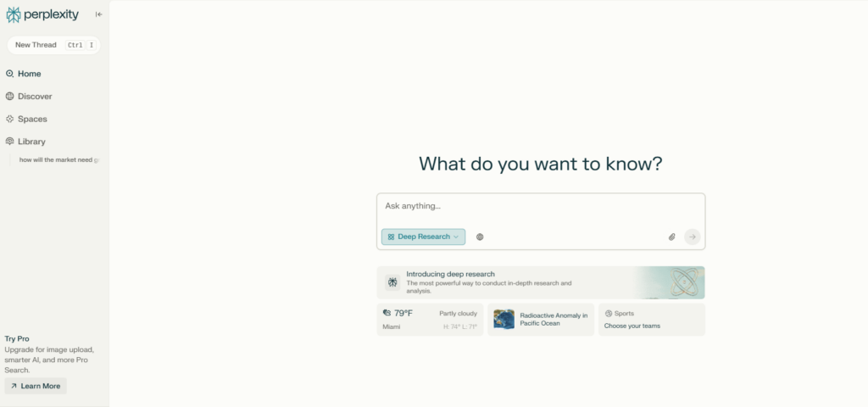Click the globe sources icon
The image size is (868, 407).
coord(480,237)
